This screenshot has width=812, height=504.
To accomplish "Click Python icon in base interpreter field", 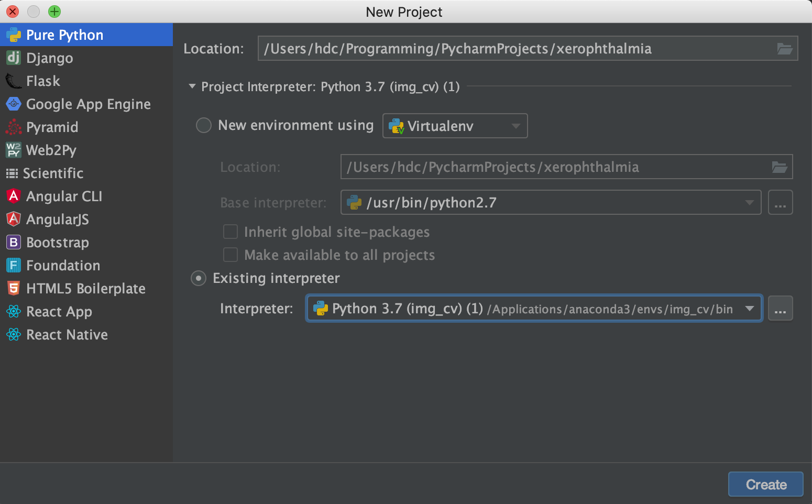I will coord(355,202).
